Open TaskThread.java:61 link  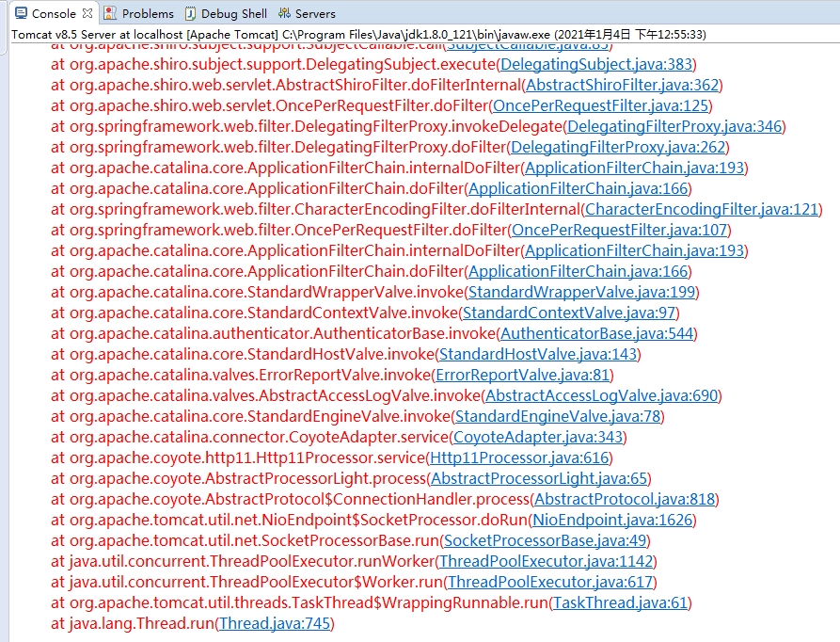tap(620, 603)
